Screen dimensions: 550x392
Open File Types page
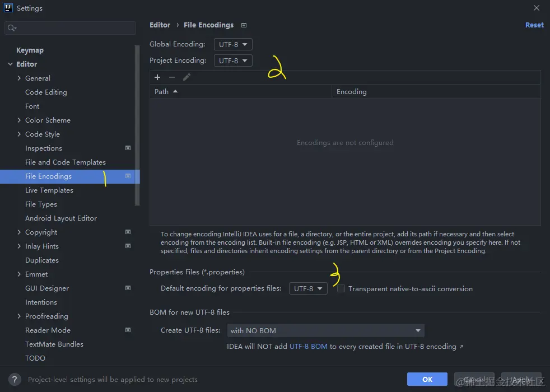coord(41,204)
